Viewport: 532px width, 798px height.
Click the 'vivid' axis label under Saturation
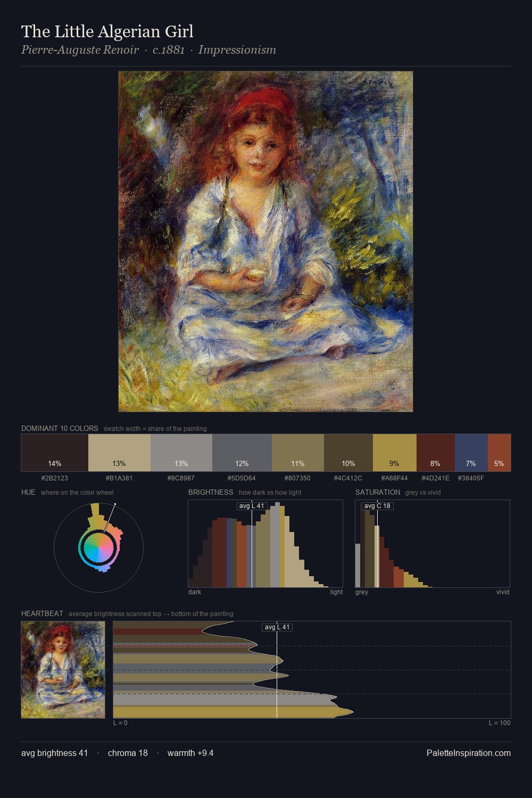point(503,592)
